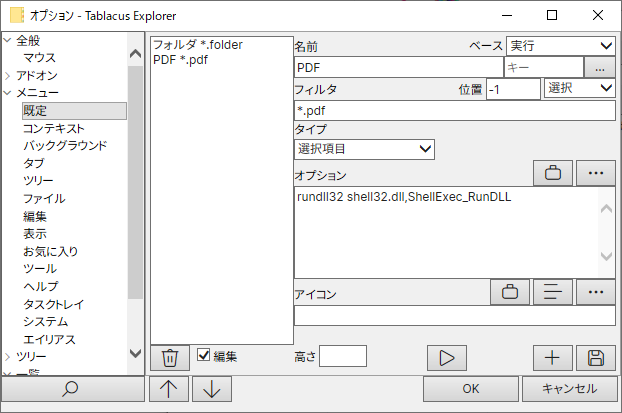622x413 pixels.
Task: Click the アイコン path input field
Action: (x=455, y=316)
